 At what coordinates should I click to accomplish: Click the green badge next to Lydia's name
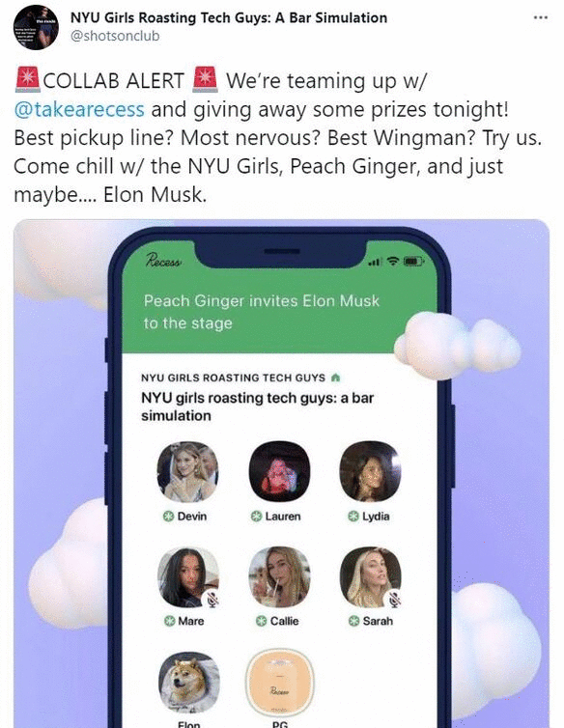coord(353,517)
